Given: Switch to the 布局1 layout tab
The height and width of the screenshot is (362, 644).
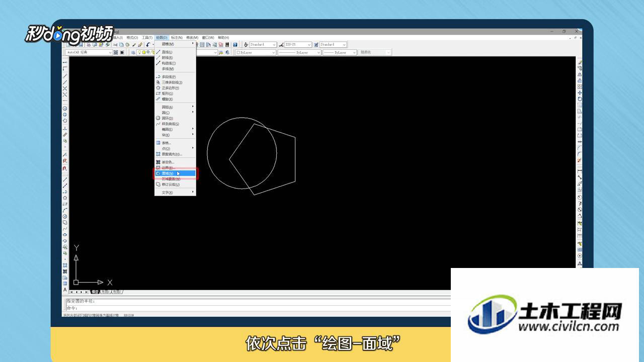Looking at the screenshot, I should click(x=105, y=292).
